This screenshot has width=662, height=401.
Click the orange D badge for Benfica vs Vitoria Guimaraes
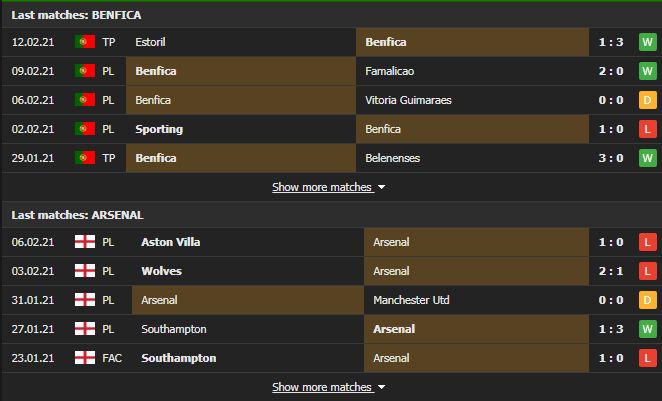click(x=647, y=100)
